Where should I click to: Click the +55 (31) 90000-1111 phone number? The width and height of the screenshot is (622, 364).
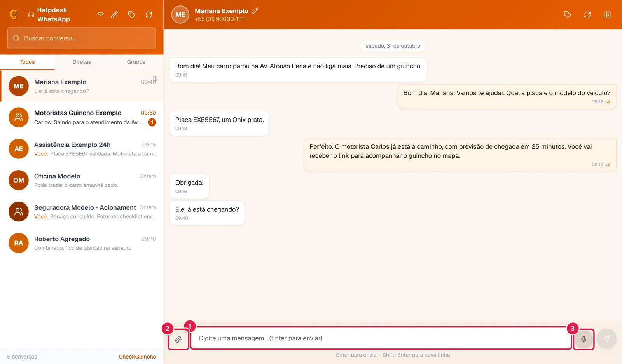(219, 19)
